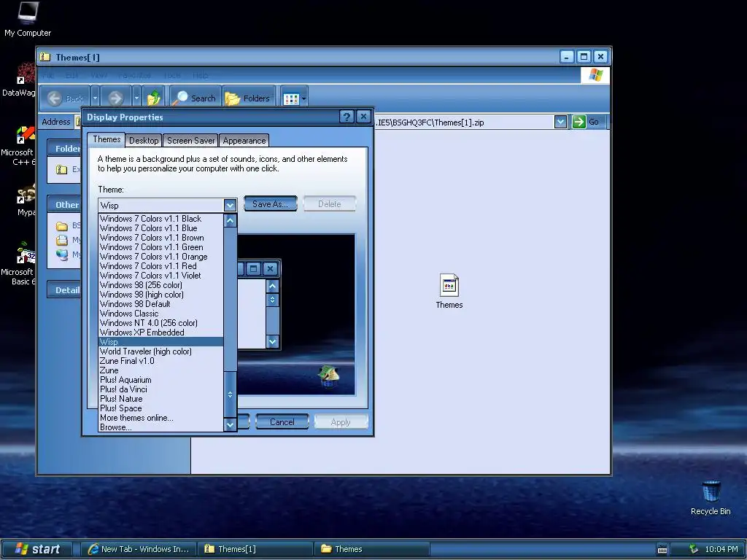747x560 pixels.
Task: Click the Apply button
Action: [x=341, y=422]
